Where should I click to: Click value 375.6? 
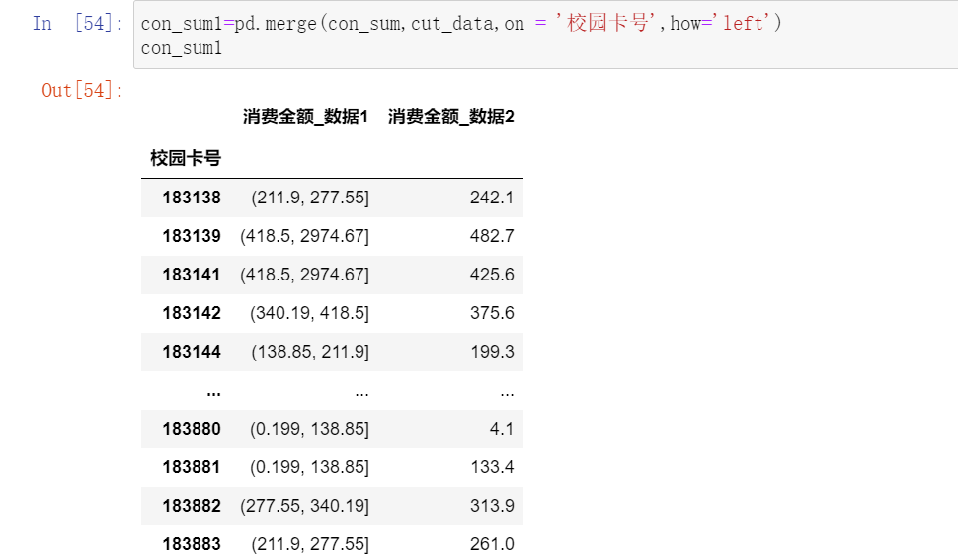(x=492, y=313)
